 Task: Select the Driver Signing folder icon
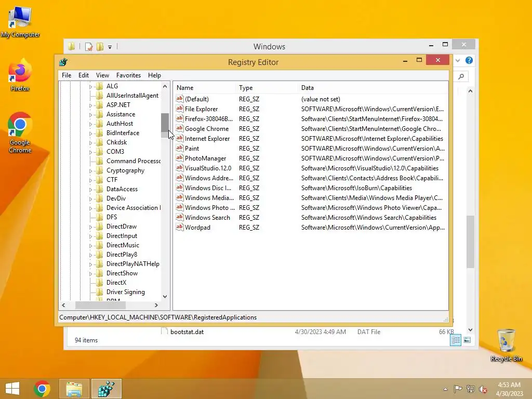click(99, 292)
